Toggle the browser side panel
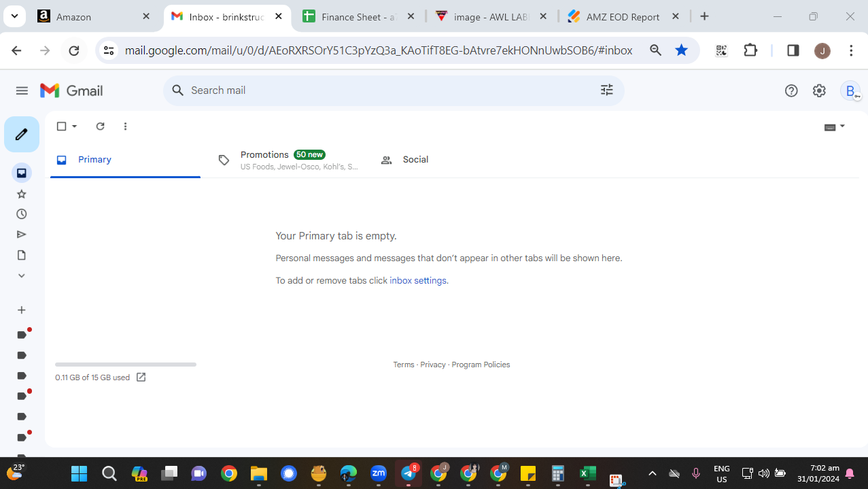The image size is (868, 489). point(793,50)
